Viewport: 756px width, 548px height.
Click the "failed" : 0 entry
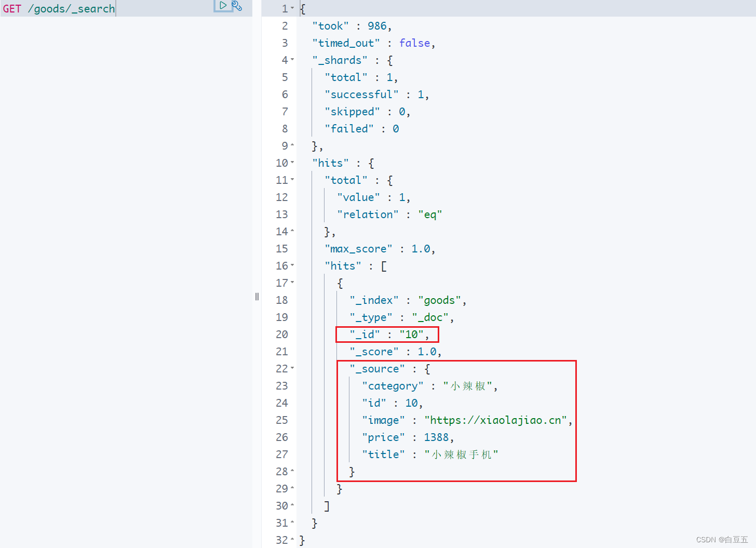pyautogui.click(x=362, y=129)
